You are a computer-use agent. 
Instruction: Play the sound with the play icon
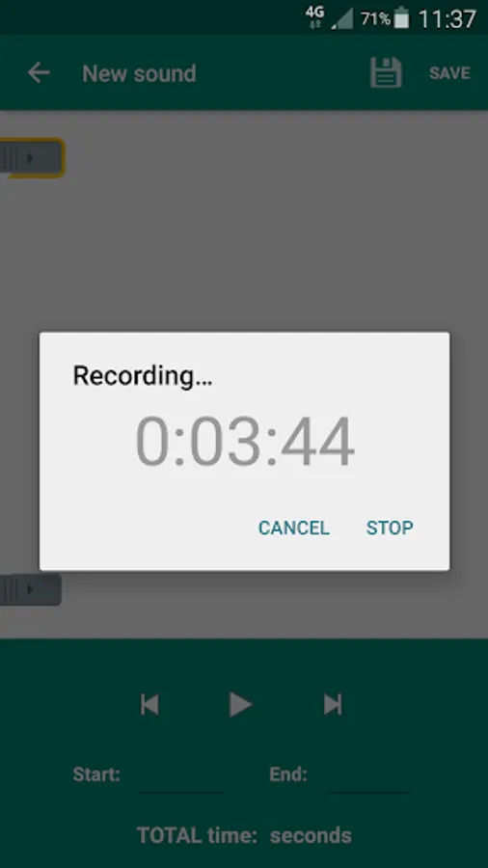241,705
